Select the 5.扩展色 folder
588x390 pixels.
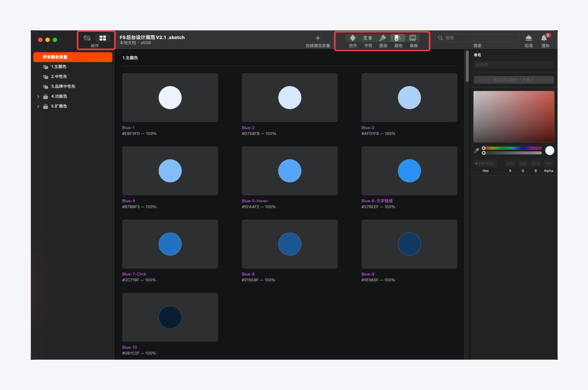[x=59, y=106]
